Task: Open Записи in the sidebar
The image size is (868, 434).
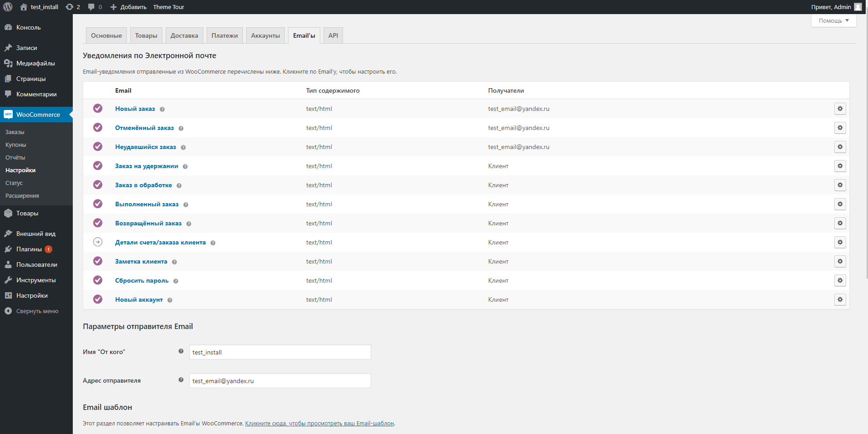Action: (36, 48)
